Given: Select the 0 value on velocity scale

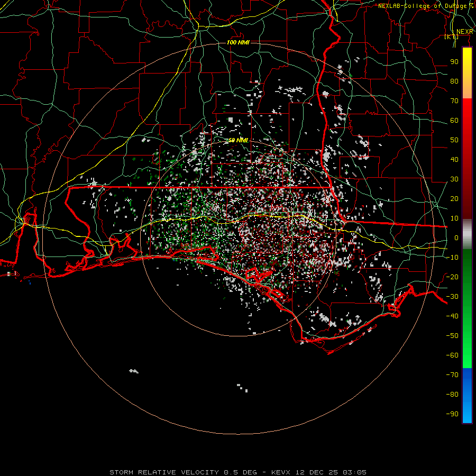Looking at the screenshot, I should (x=456, y=238).
